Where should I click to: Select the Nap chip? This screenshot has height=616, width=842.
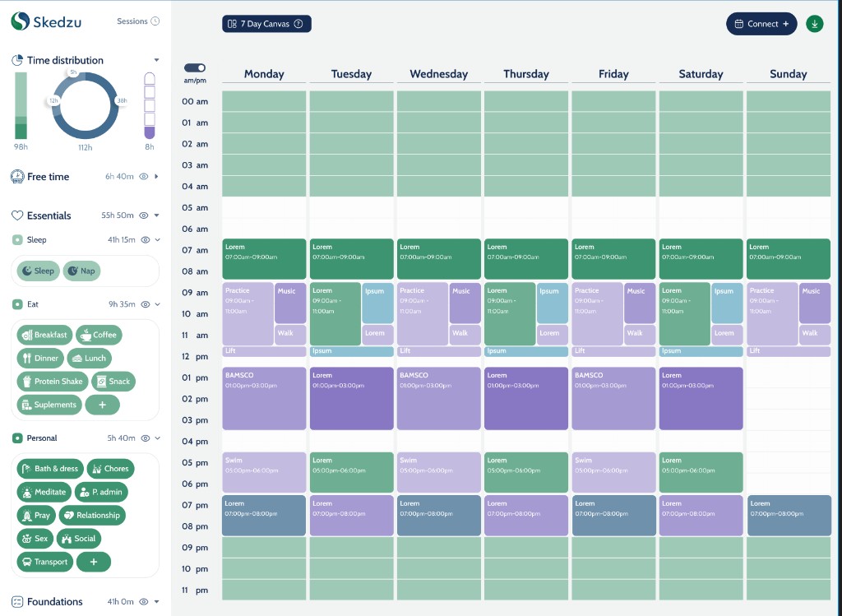[81, 271]
